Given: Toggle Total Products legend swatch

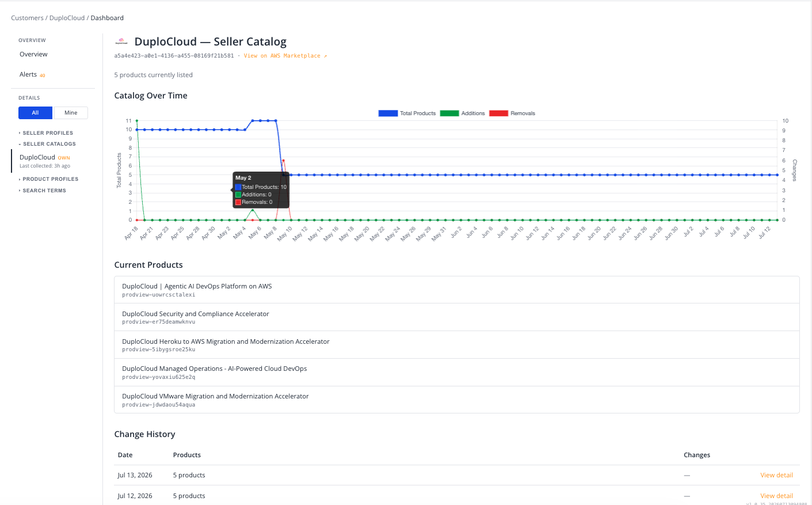Looking at the screenshot, I should (388, 113).
